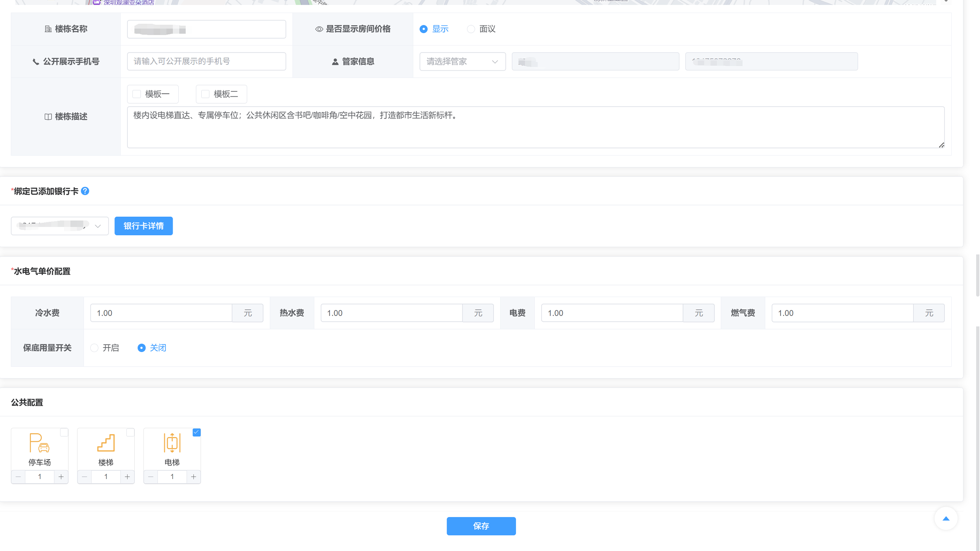980x551 pixels.
Task: Decrease elevator count with minus
Action: pyautogui.click(x=150, y=477)
